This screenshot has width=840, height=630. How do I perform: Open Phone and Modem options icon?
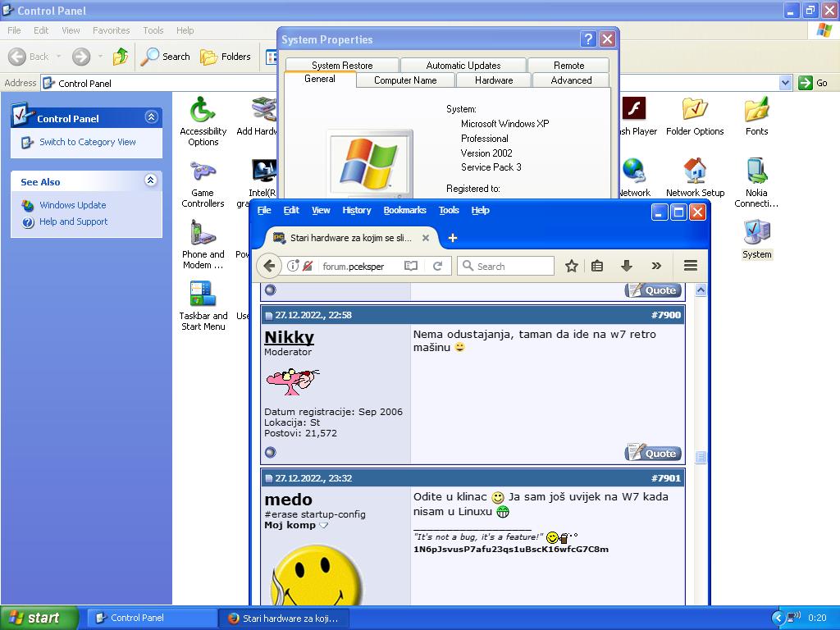coord(203,245)
